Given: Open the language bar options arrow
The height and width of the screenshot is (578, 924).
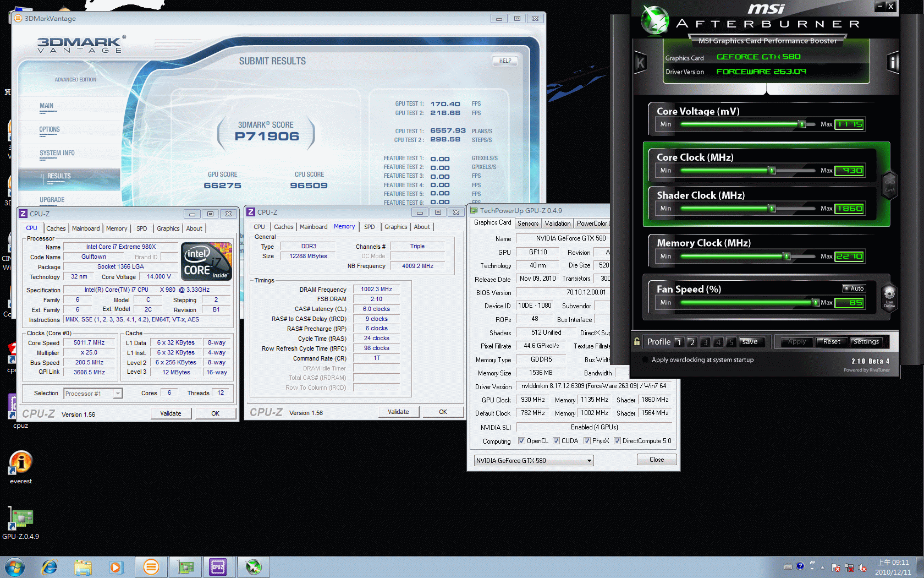Looking at the screenshot, I should click(812, 569).
